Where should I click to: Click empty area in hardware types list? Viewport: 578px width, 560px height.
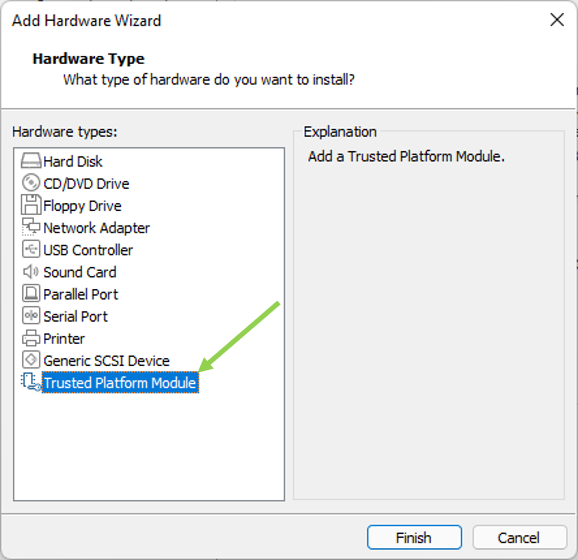pyautogui.click(x=149, y=446)
